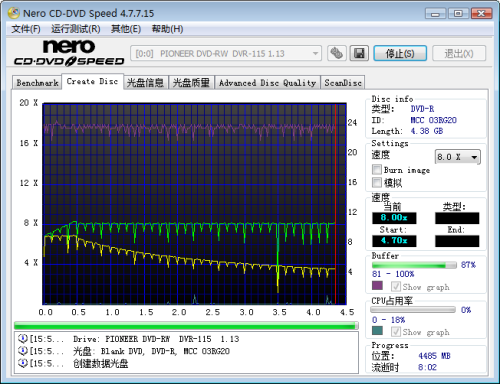The width and height of the screenshot is (500, 384).
Task: Click the Buffer level progress bar
Action: (414, 265)
